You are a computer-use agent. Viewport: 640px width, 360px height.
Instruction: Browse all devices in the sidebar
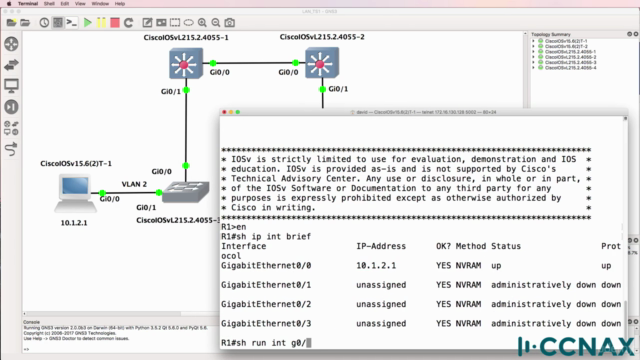pyautogui.click(x=11, y=128)
